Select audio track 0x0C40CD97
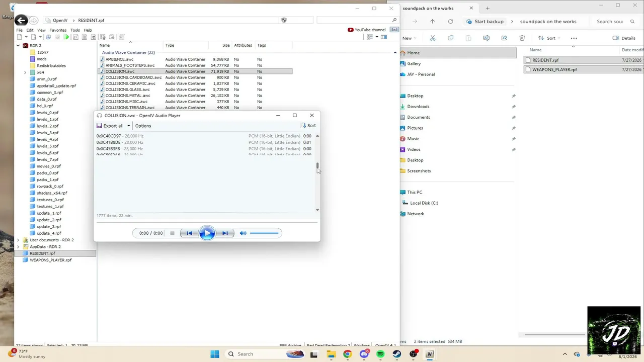Image resolution: width=644 pixels, height=362 pixels. tap(204, 136)
